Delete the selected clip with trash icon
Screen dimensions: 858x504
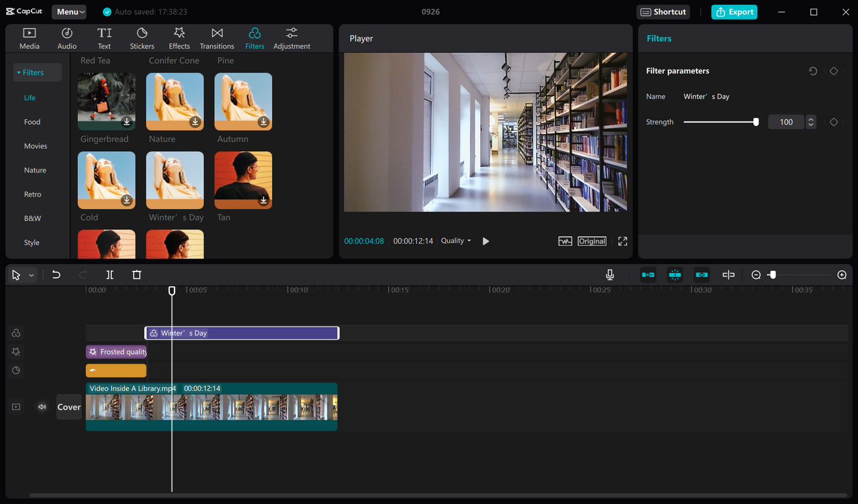137,275
